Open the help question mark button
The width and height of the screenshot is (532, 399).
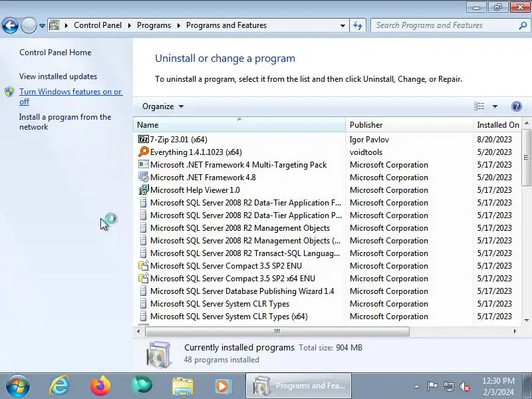tap(517, 106)
